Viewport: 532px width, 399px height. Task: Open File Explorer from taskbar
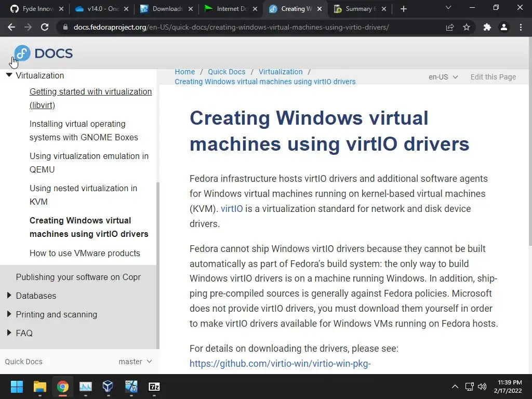click(39, 387)
